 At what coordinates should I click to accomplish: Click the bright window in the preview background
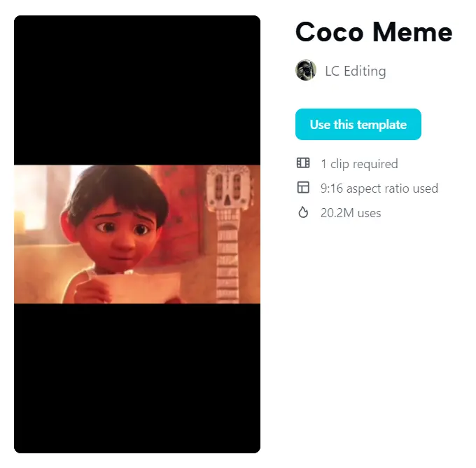[34, 199]
